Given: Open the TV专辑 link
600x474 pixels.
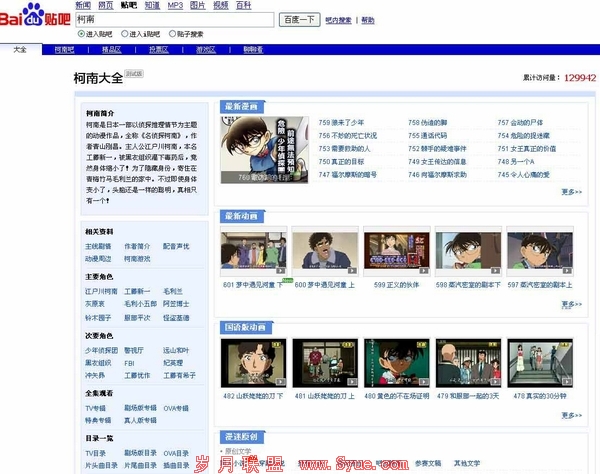Looking at the screenshot, I should pyautogui.click(x=95, y=409).
